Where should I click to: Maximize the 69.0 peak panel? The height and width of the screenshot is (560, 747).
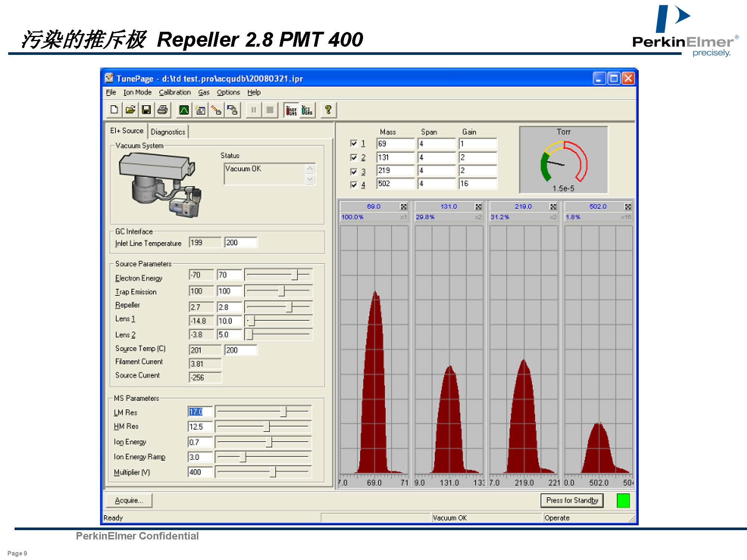coord(403,206)
